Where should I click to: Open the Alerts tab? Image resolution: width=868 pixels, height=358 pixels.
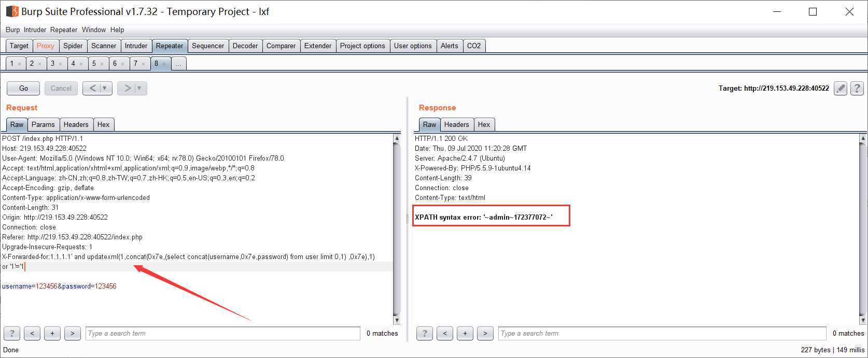(450, 46)
